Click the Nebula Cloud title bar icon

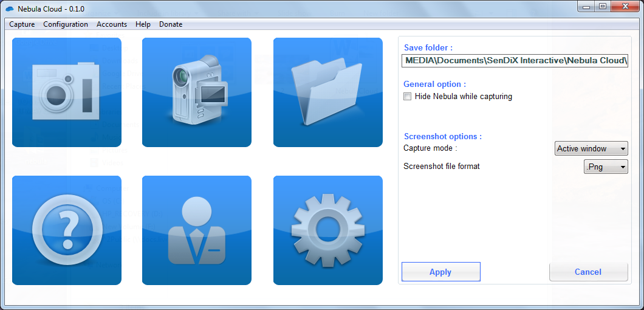(10, 9)
